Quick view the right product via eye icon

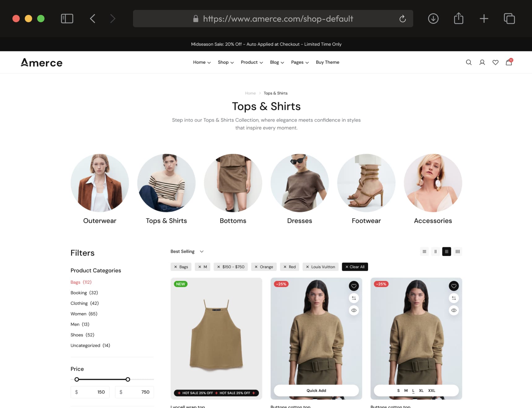[453, 310]
